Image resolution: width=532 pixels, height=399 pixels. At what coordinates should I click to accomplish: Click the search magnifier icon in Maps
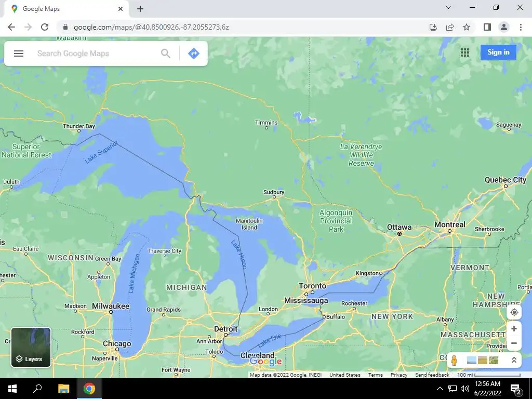[166, 54]
